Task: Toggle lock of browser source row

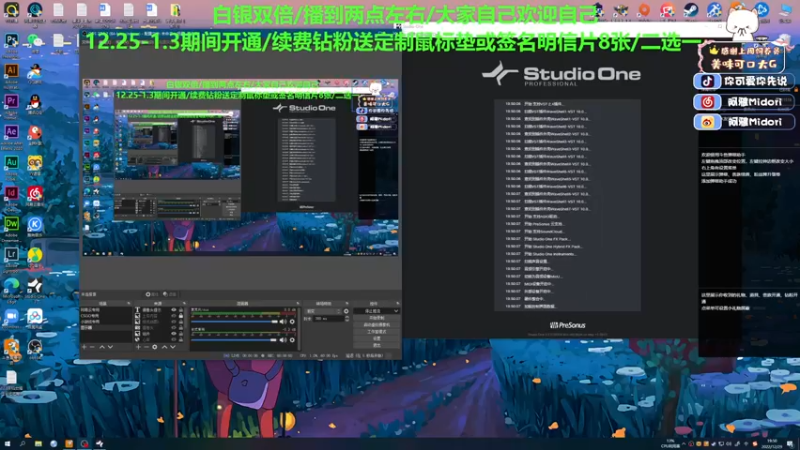Action: [x=181, y=339]
